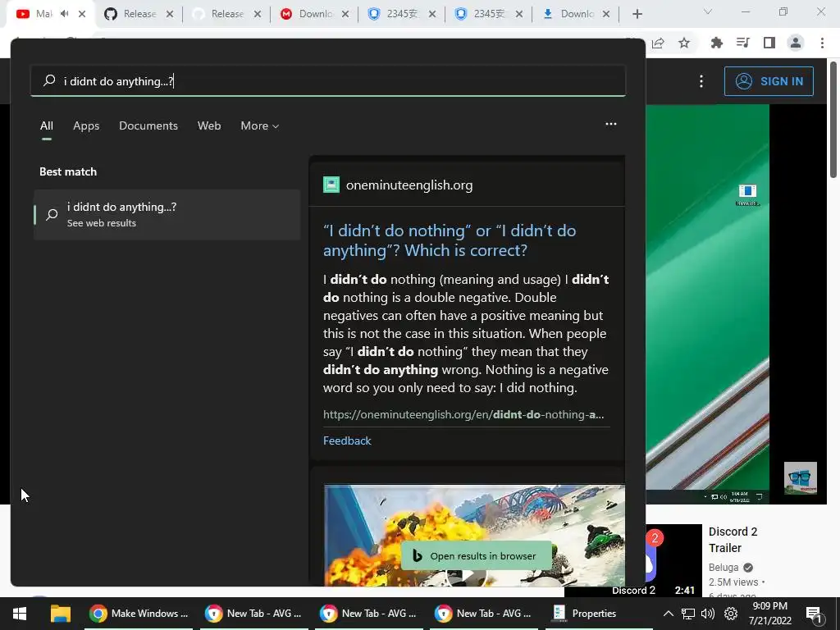Click the Feedback link
Viewport: 840px width, 630px height.
347,441
